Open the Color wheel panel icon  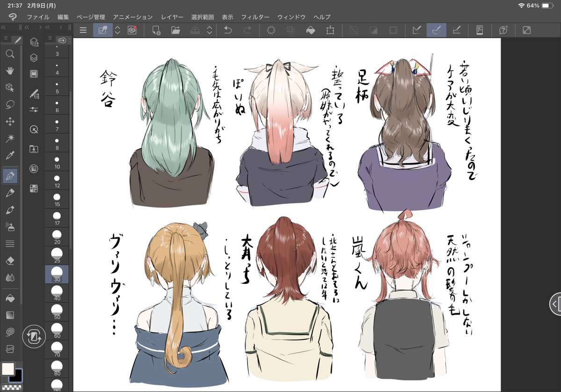click(x=34, y=168)
